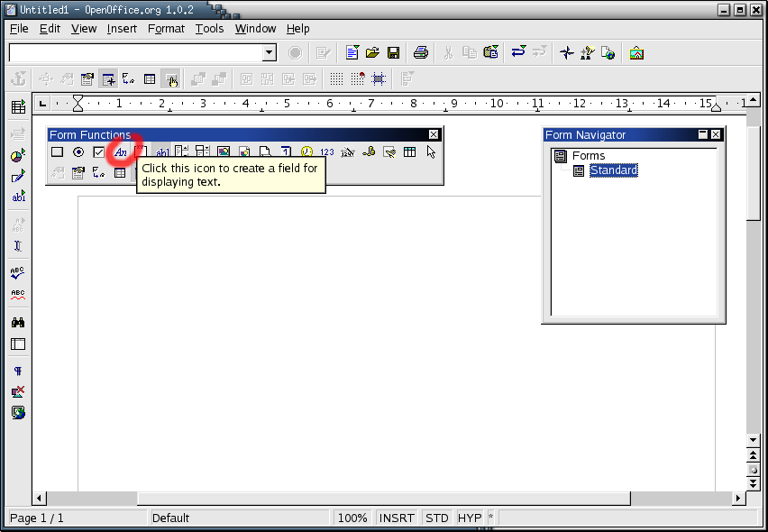Open the File menu
Image resolution: width=768 pixels, height=532 pixels.
pyautogui.click(x=19, y=29)
